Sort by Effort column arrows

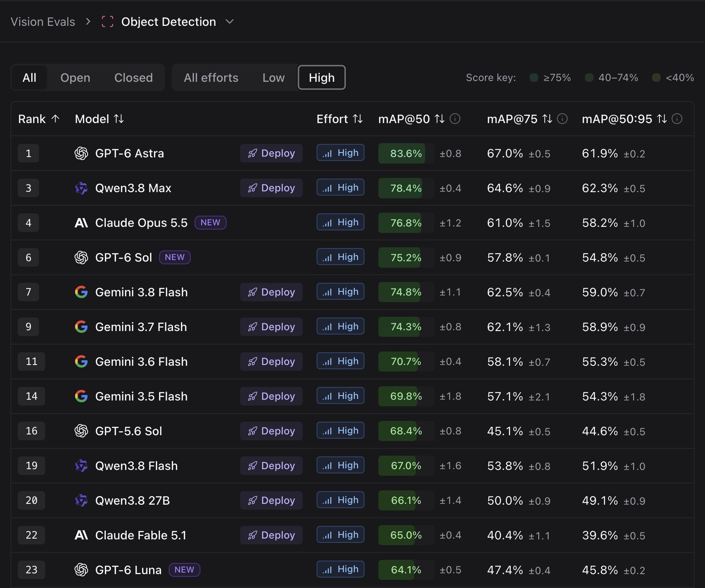coord(358,119)
